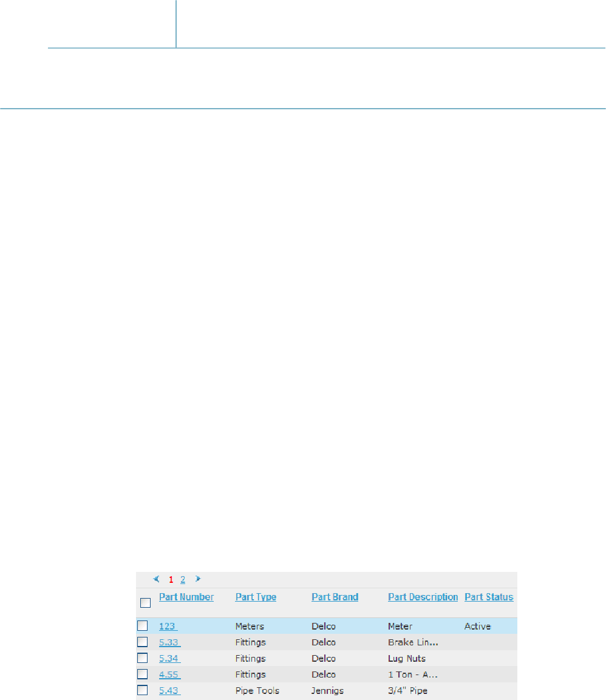
Task: Select Delco brand in row 123
Action: click(x=323, y=627)
